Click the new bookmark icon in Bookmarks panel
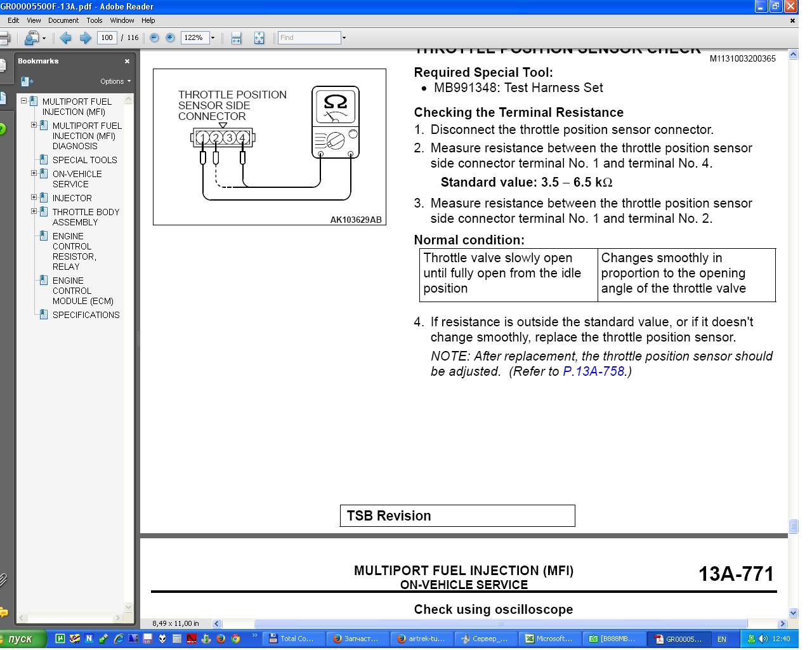The height and width of the screenshot is (650, 812). (x=27, y=81)
